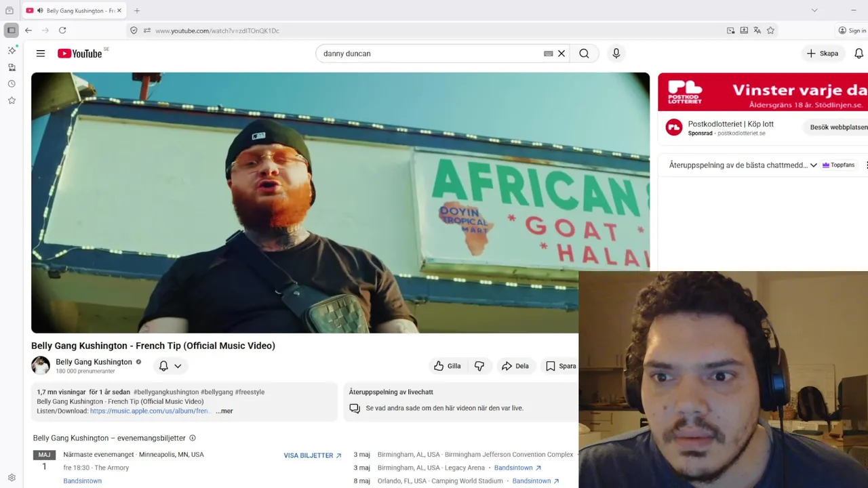Viewport: 868px width, 488px height.
Task: Click the #bellygangkushington hashtag
Action: click(x=166, y=392)
